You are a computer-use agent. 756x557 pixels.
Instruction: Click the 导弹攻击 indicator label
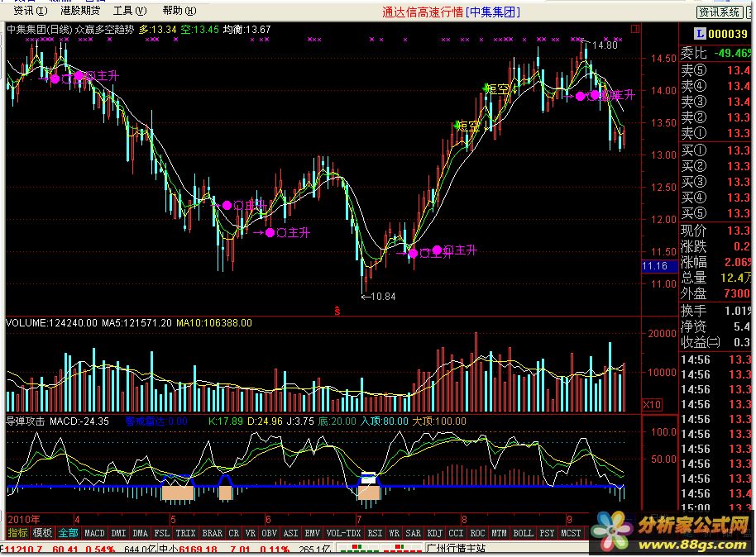(x=25, y=421)
